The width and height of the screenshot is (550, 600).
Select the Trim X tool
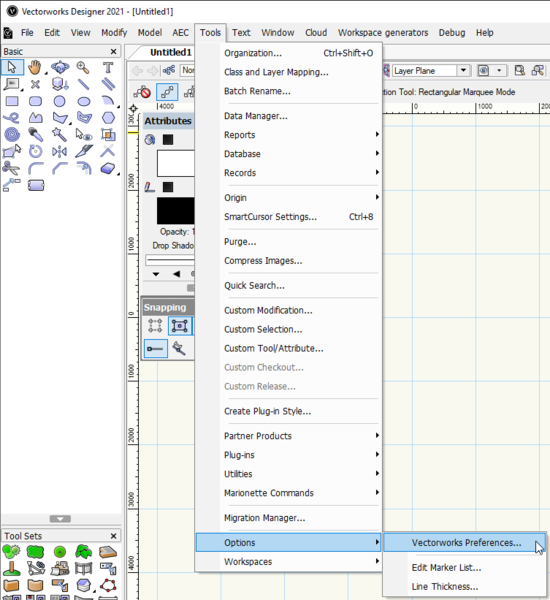coord(108,152)
